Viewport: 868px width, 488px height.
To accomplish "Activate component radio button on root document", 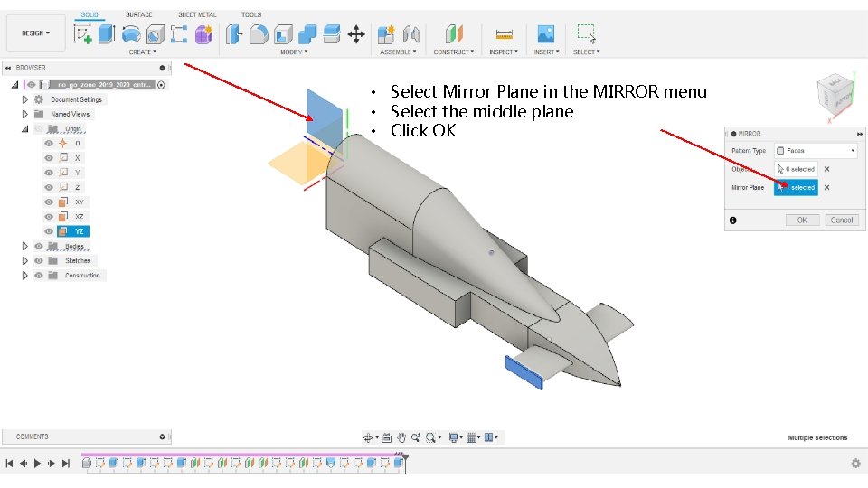I will tap(161, 85).
